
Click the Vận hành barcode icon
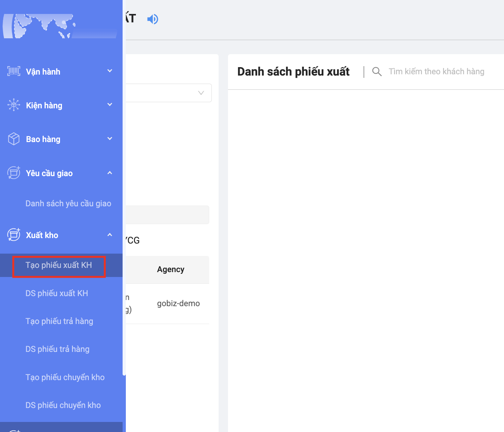(14, 71)
